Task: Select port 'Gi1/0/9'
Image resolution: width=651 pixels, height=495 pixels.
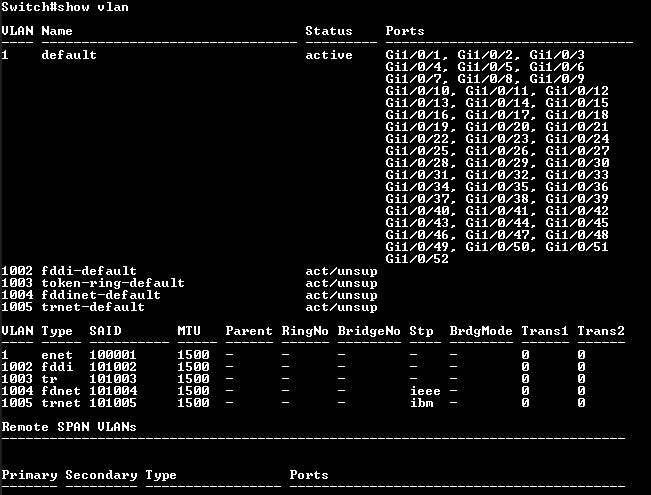Action: coord(557,79)
